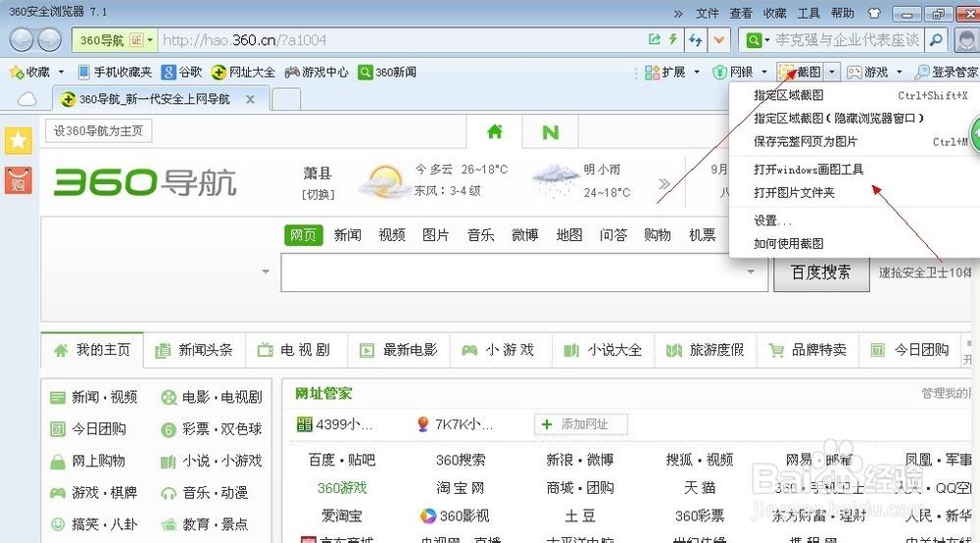Choose 打开windows画图工具 menu item
The width and height of the screenshot is (980, 543).
pyautogui.click(x=855, y=170)
